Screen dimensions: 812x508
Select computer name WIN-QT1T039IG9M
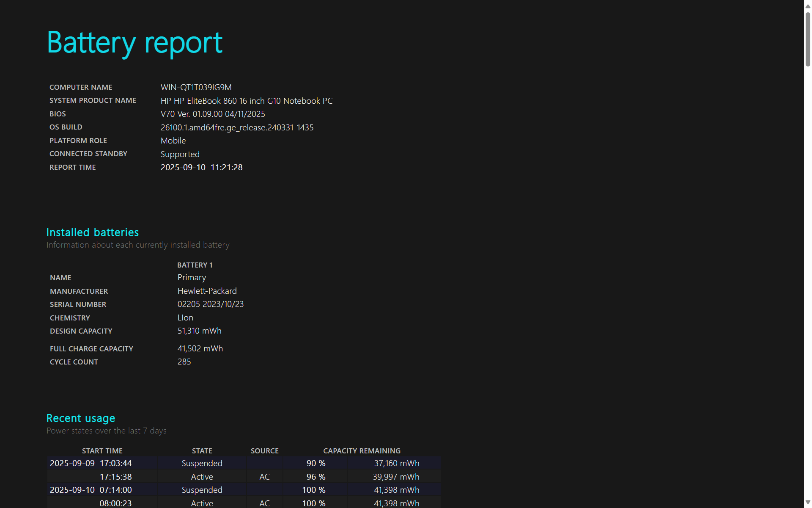[x=196, y=87]
